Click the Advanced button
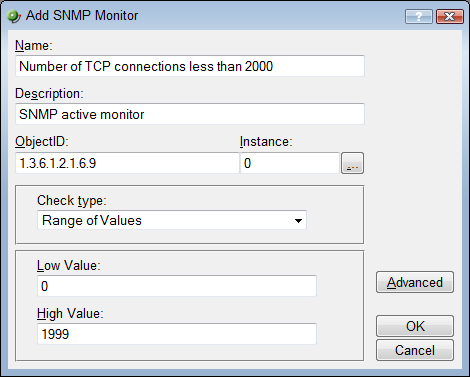The image size is (470, 377). point(415,282)
